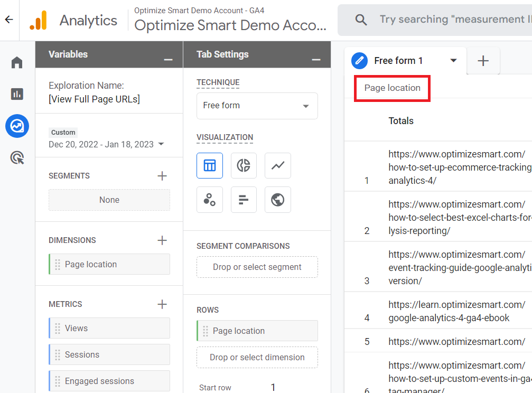
Task: Click the Start row input field
Action: pos(273,387)
